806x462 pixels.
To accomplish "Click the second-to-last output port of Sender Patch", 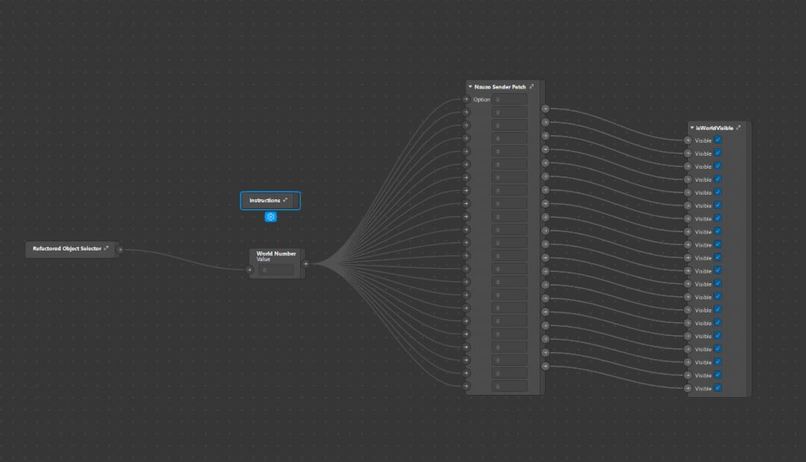I will tap(545, 353).
